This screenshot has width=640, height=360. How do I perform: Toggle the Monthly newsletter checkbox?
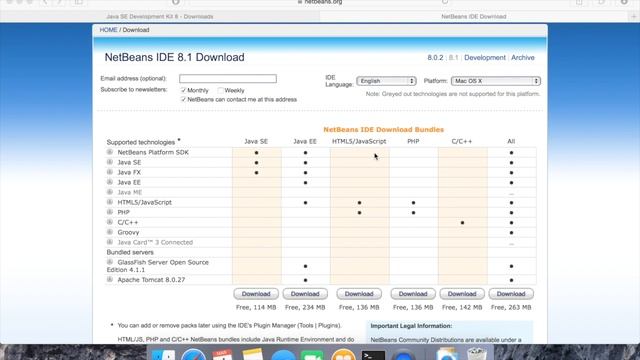tap(183, 90)
